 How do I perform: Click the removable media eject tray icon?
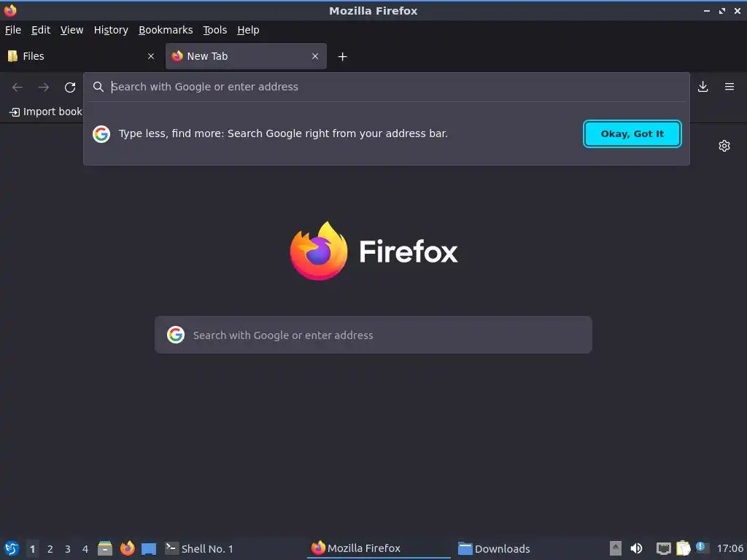pos(616,548)
